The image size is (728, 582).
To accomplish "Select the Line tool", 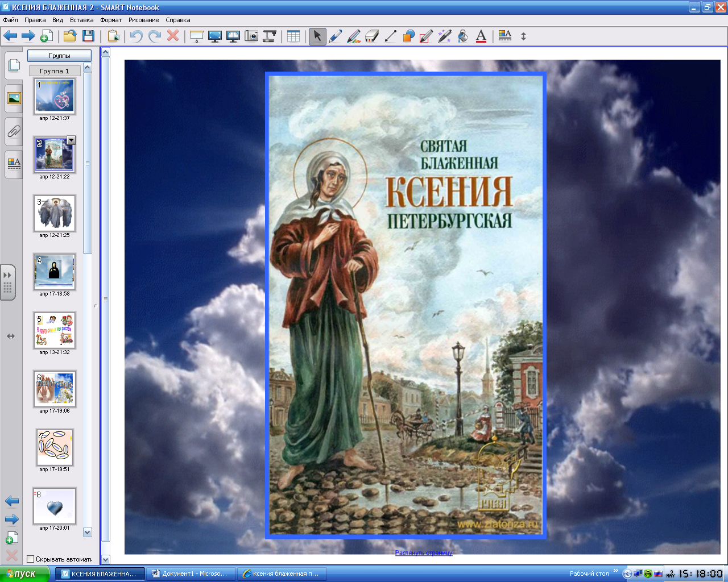I will [390, 36].
